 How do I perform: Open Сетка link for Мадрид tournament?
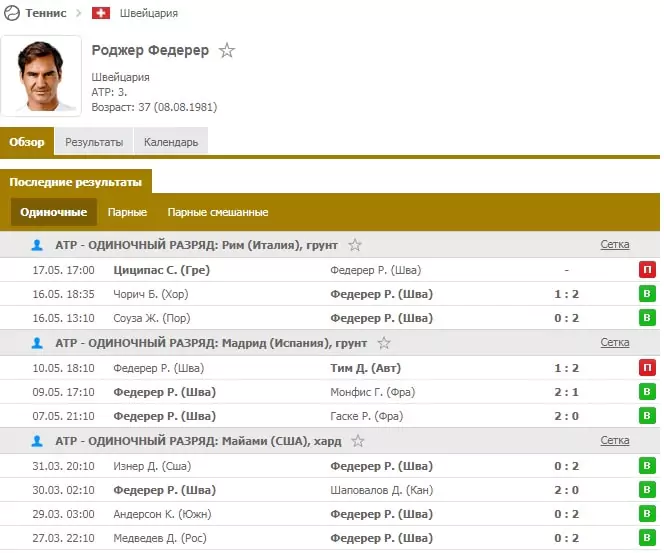pos(615,342)
